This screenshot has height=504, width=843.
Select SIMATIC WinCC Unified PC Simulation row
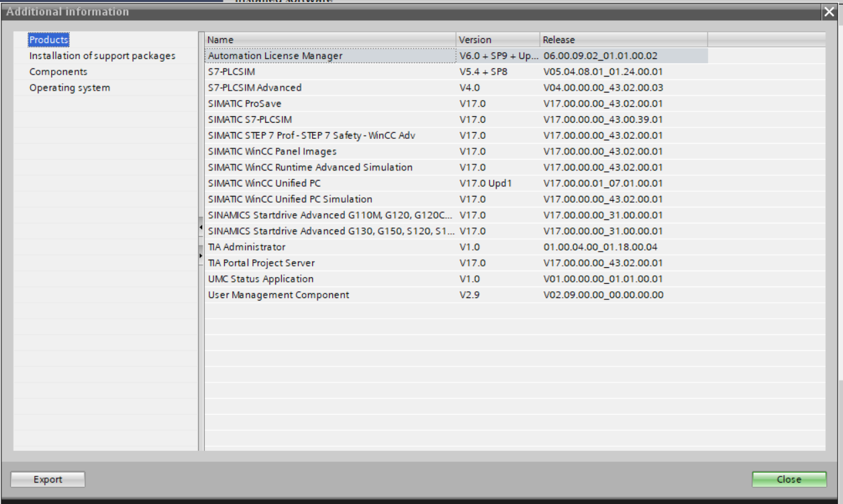[x=456, y=199]
